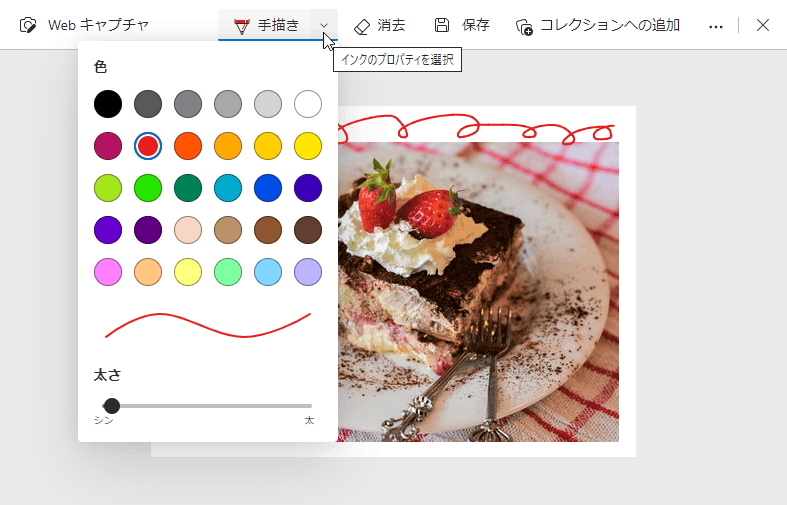Choose the indigo swatch after royal blue
This screenshot has width=787, height=505.
coord(308,188)
